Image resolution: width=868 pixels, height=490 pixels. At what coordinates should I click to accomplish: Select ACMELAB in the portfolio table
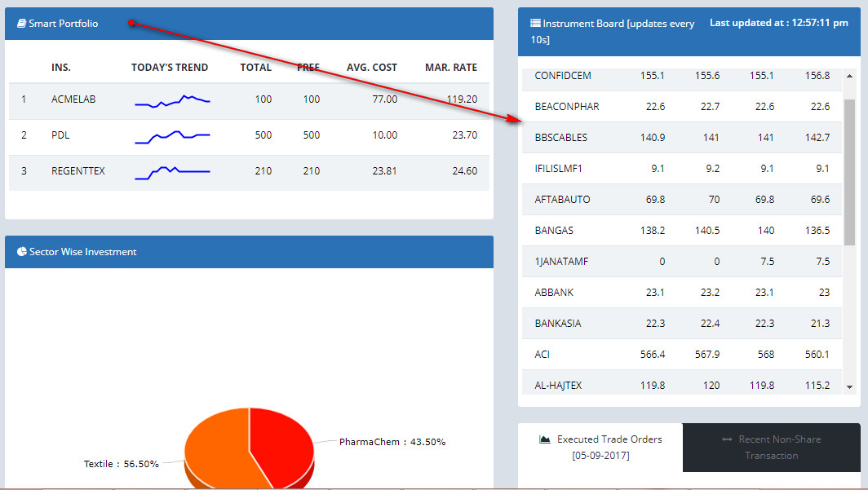coord(73,99)
